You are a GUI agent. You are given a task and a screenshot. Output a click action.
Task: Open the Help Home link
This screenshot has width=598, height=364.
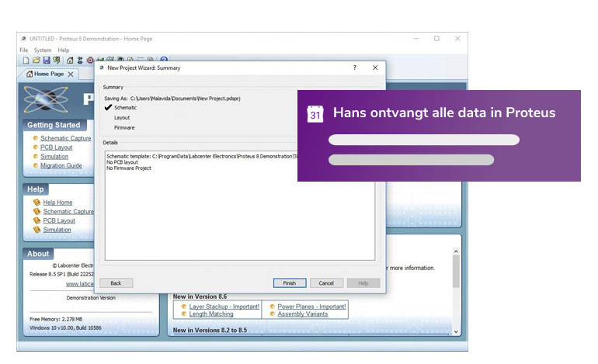pyautogui.click(x=57, y=203)
